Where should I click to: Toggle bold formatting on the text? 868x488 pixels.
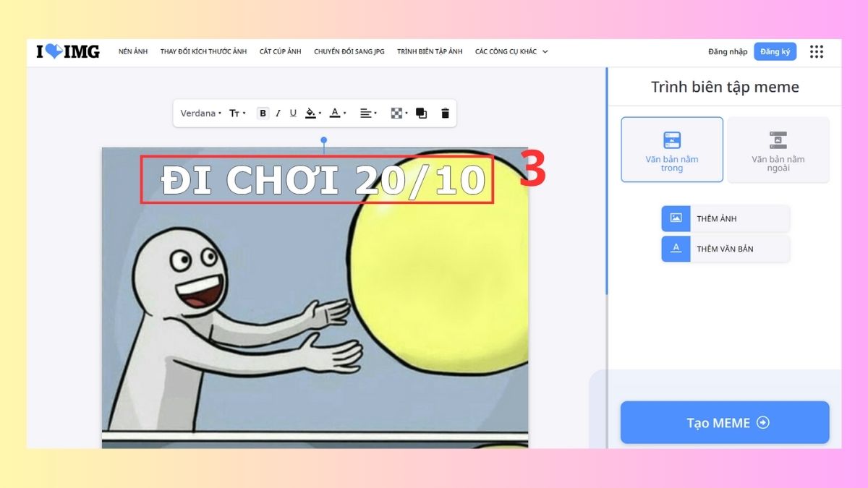(x=262, y=113)
